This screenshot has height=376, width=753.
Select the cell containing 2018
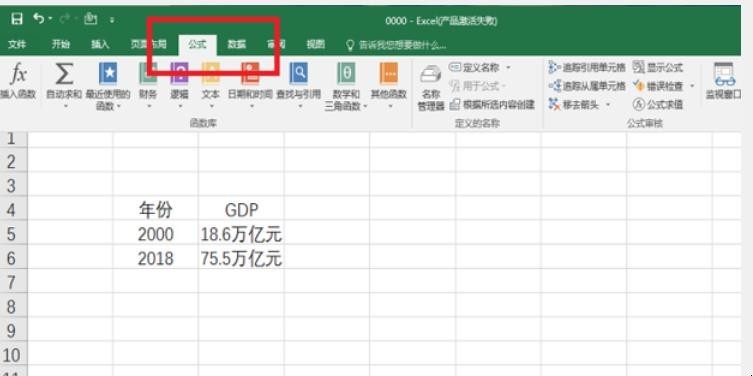click(x=156, y=257)
